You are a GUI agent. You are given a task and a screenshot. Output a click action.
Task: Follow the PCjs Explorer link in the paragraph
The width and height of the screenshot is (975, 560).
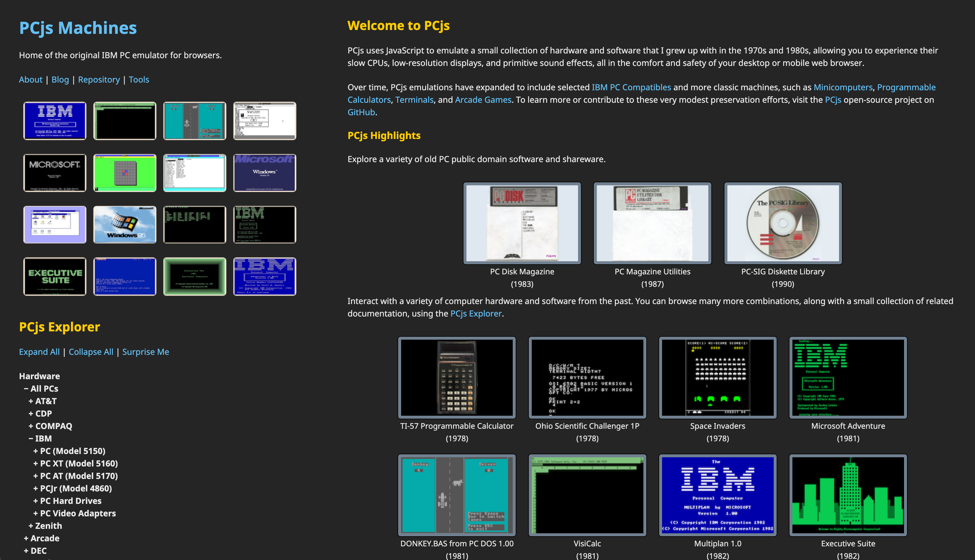pyautogui.click(x=476, y=314)
